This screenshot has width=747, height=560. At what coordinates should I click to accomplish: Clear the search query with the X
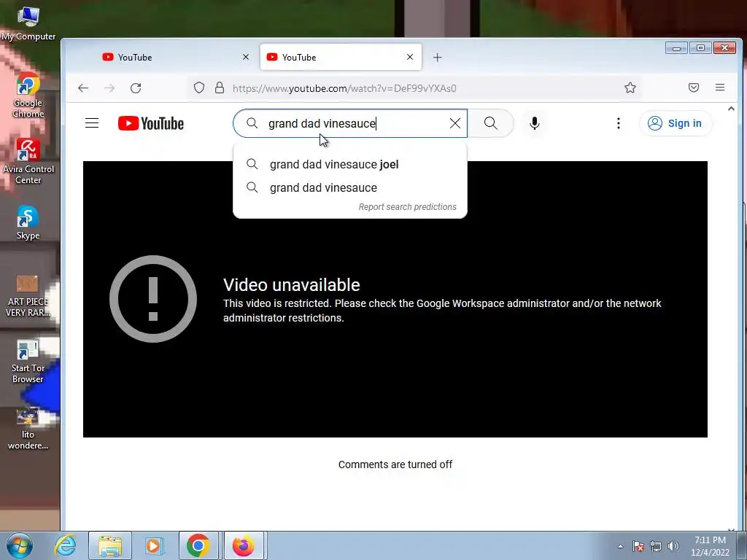point(455,123)
